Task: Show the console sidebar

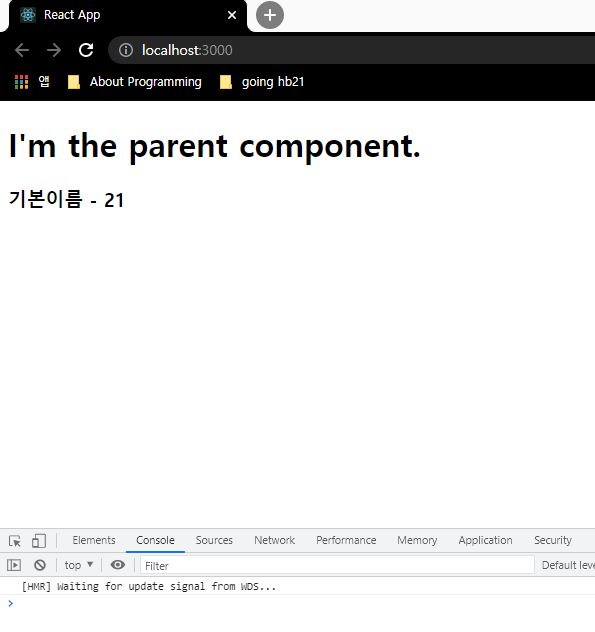Action: point(14,565)
